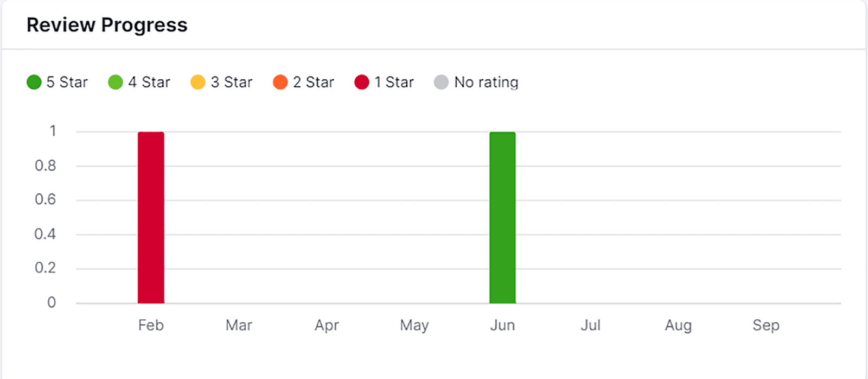Click the dark green 5 Star legend dot
This screenshot has width=868, height=379.
34,83
